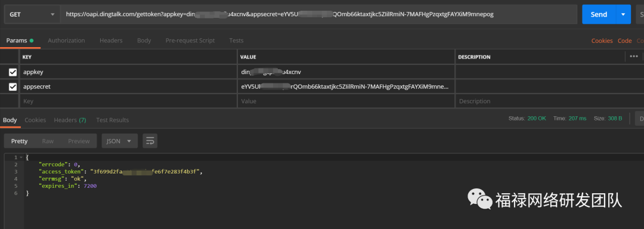Open the JSON format dropdown

click(119, 141)
